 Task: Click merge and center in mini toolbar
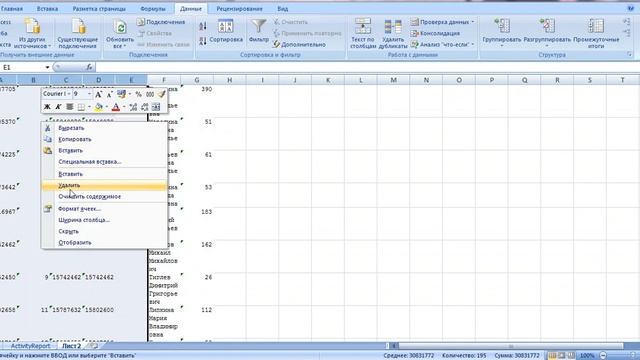(156, 107)
